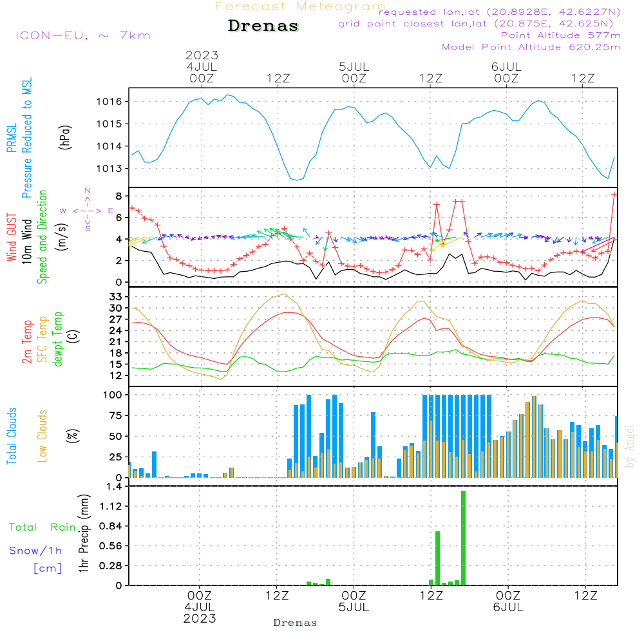Image resolution: width=644 pixels, height=644 pixels.
Task: Select the 'by Angel' watermark text
Action: point(630,446)
